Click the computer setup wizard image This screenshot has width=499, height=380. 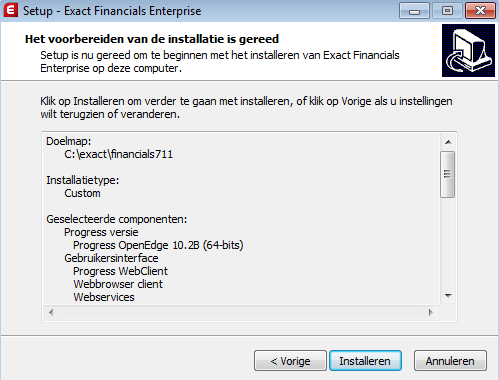[468, 51]
